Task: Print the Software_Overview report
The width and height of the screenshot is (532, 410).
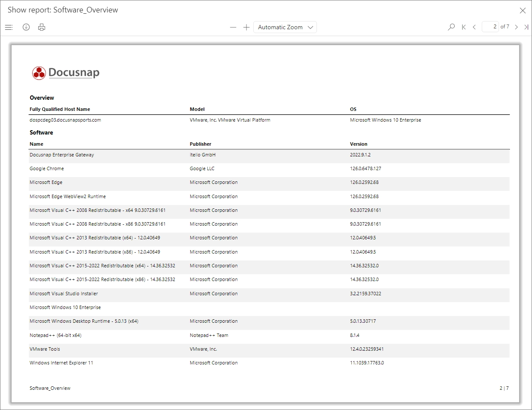Action: click(41, 27)
